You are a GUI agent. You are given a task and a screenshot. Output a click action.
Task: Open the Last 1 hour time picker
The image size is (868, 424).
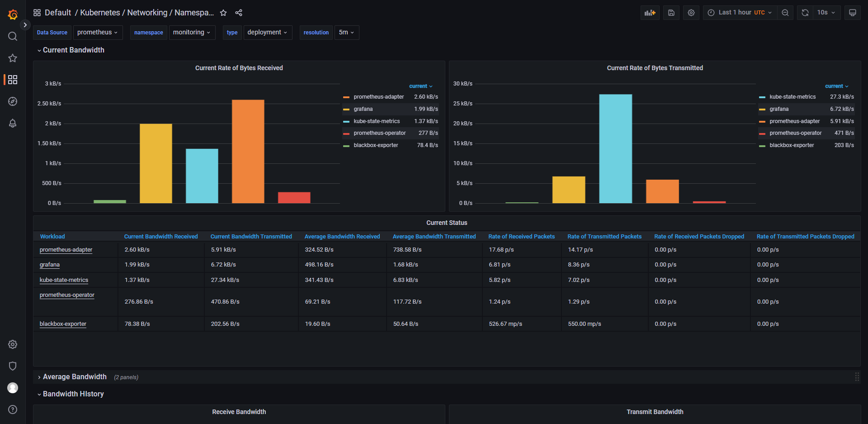740,13
